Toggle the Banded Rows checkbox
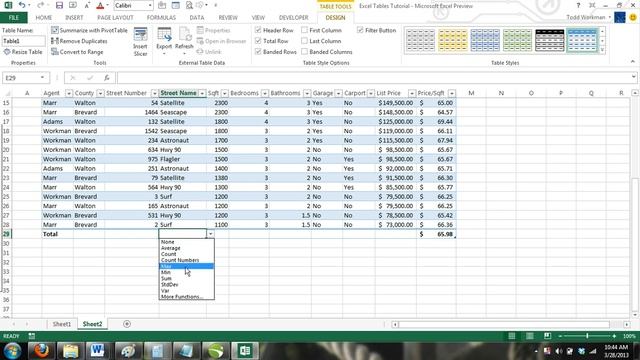The height and width of the screenshot is (360, 640). point(258,52)
